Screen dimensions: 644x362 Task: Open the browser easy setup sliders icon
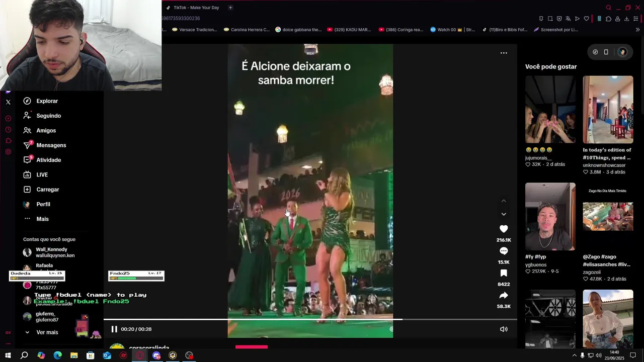636,19
